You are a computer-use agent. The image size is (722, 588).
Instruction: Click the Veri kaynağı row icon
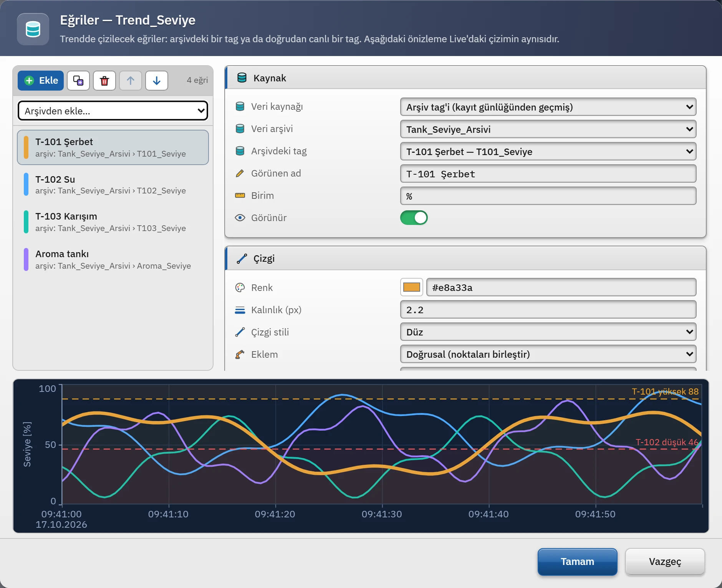coord(240,106)
